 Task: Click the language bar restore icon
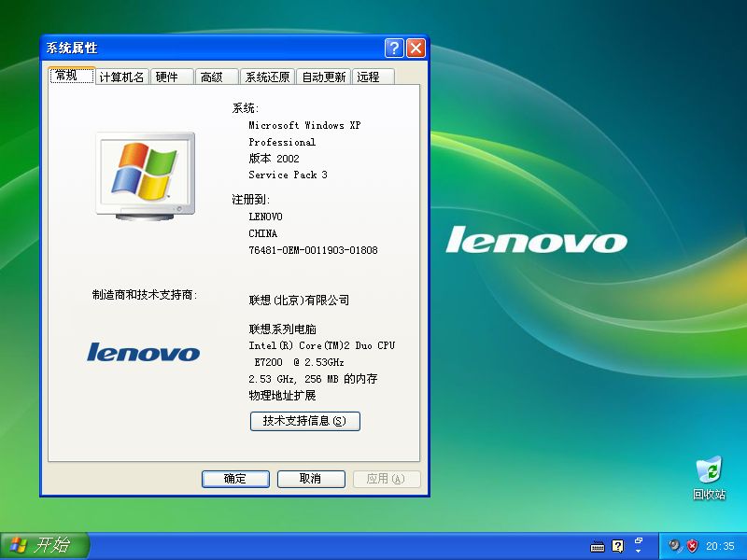pos(639,540)
